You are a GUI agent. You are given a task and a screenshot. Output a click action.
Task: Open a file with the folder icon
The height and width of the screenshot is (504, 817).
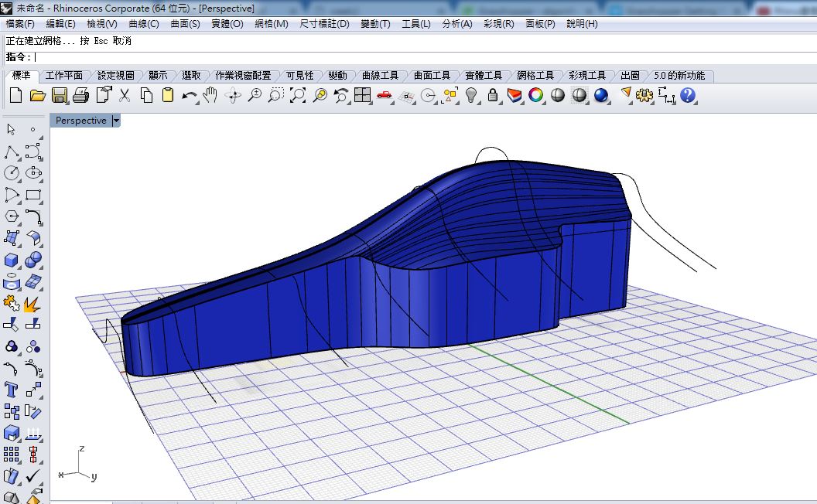click(x=37, y=95)
